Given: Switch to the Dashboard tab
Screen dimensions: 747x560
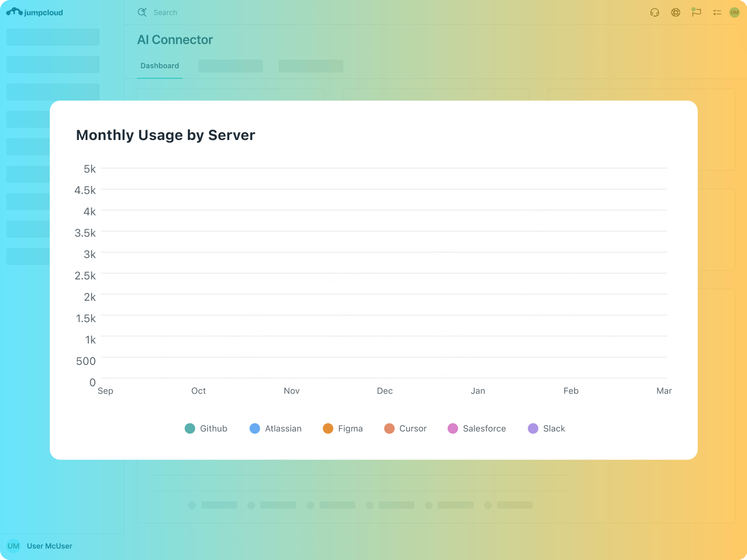Looking at the screenshot, I should point(160,66).
